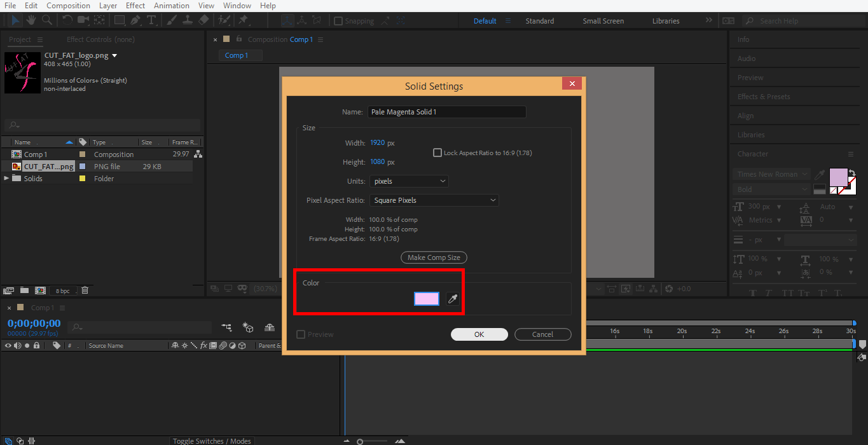The height and width of the screenshot is (445, 868).
Task: Click the shy layers icon in timeline
Action: (270, 327)
